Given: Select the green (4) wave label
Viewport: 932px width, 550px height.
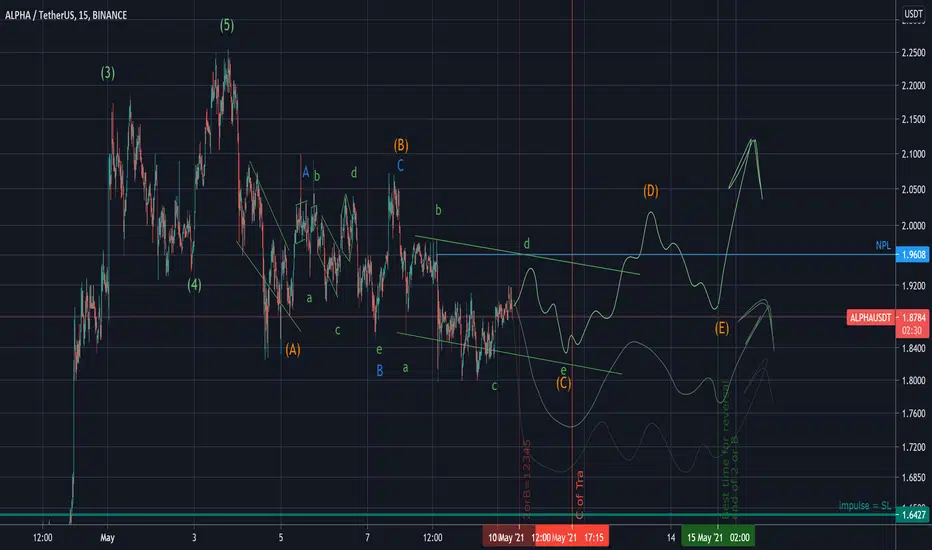Looking at the screenshot, I should pos(194,285).
